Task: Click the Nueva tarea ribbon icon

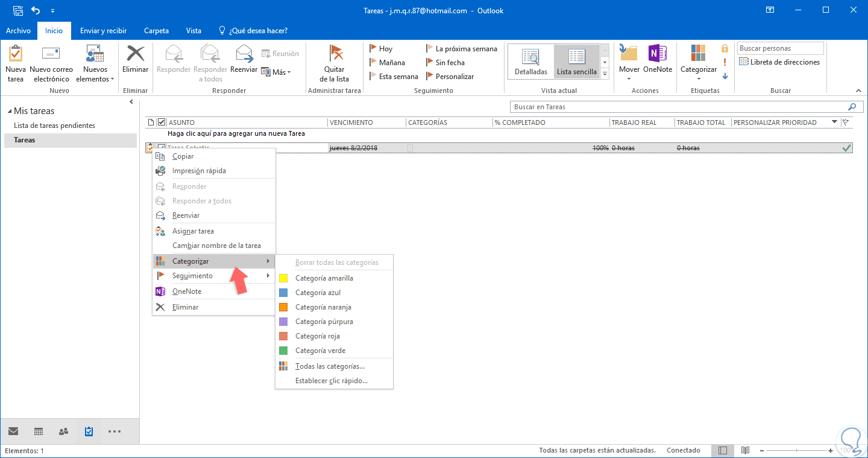Action: [16, 54]
